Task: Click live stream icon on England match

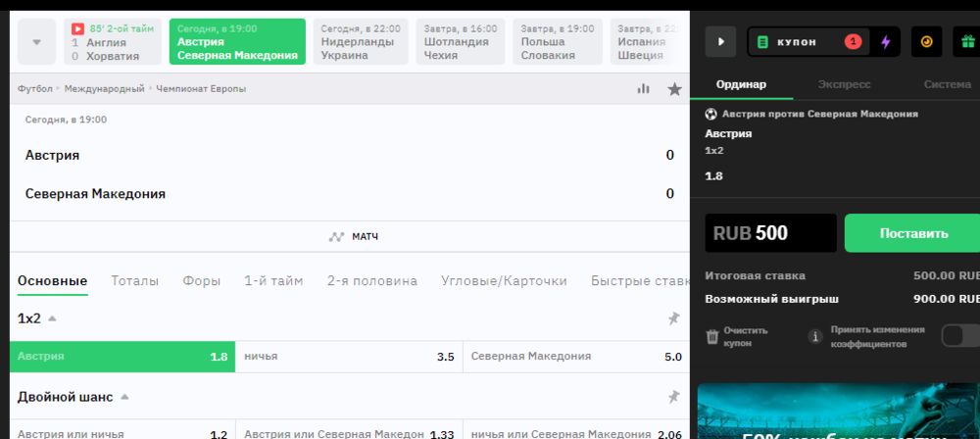Action: pyautogui.click(x=77, y=28)
